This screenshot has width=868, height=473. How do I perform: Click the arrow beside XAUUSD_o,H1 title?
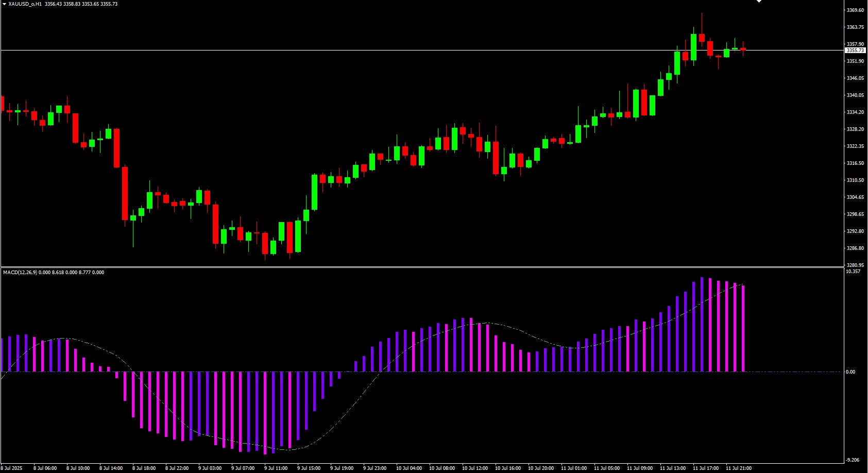point(4,4)
